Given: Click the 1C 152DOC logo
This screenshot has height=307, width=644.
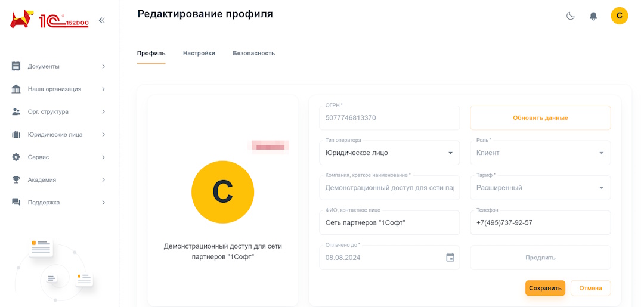Looking at the screenshot, I should pos(49,20).
